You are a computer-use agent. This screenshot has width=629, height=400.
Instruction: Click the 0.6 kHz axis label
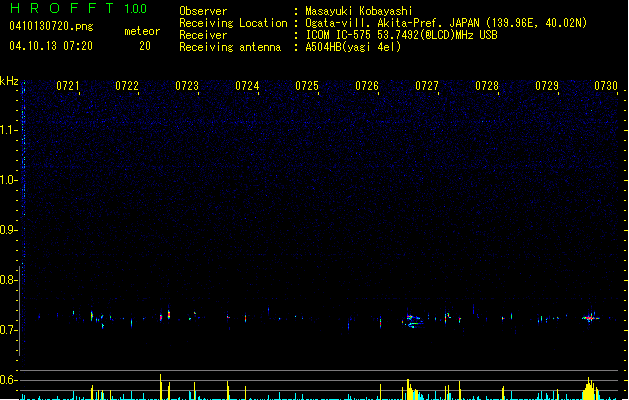[8, 380]
